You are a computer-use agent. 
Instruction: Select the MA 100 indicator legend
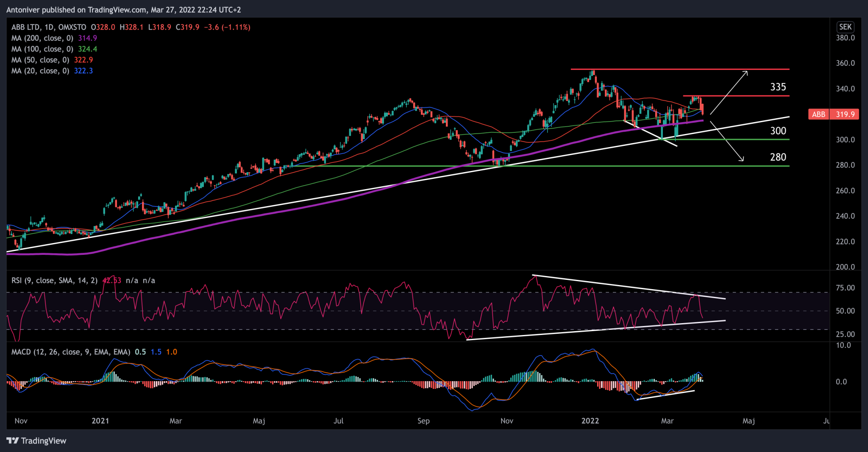[x=42, y=49]
